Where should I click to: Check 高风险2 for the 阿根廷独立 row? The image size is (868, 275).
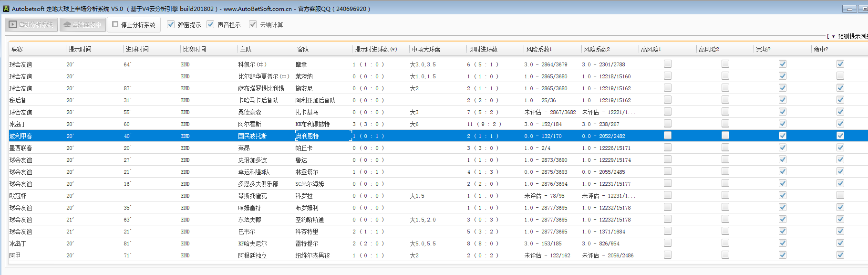coord(725,255)
